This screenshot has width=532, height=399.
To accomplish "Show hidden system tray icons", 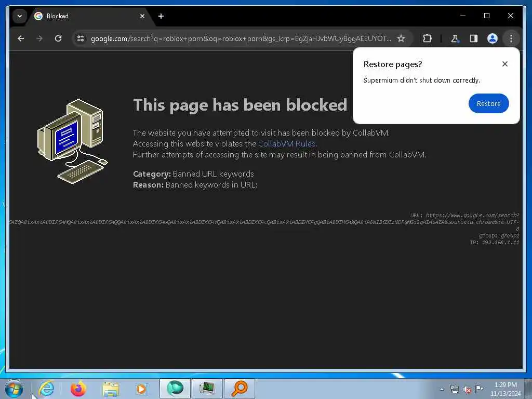I will (x=442, y=389).
